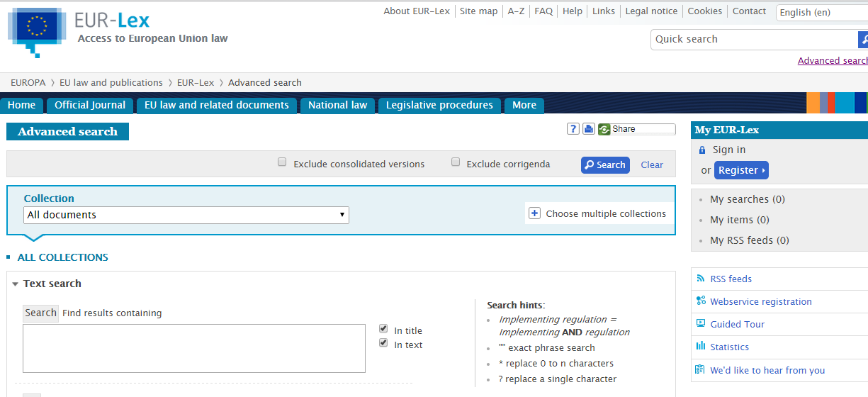Open the Legislative procedures tab
This screenshot has width=868, height=397.
click(439, 105)
